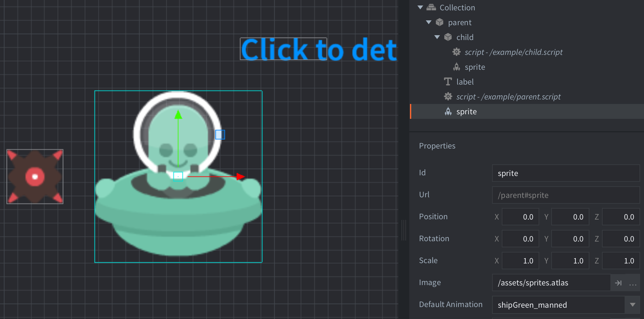Screen dimensions: 644x319
Task: Click the gear icon of child.script
Action: pyautogui.click(x=456, y=52)
